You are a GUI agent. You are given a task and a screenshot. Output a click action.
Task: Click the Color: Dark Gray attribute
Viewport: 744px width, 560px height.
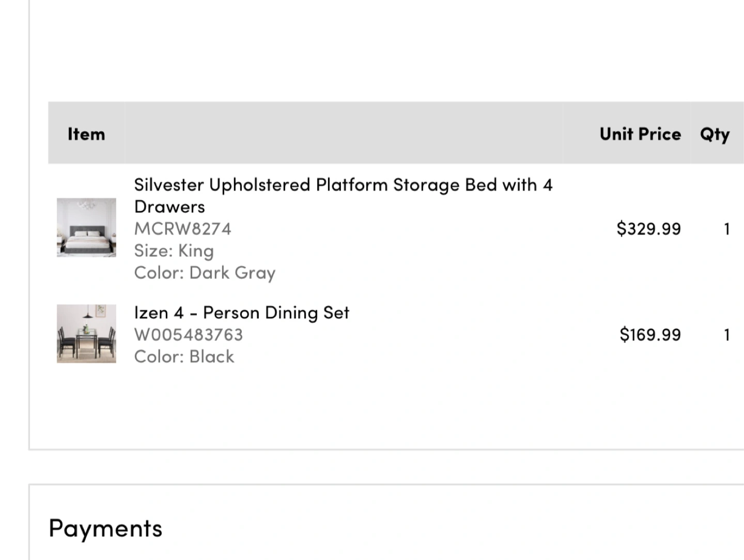point(205,273)
